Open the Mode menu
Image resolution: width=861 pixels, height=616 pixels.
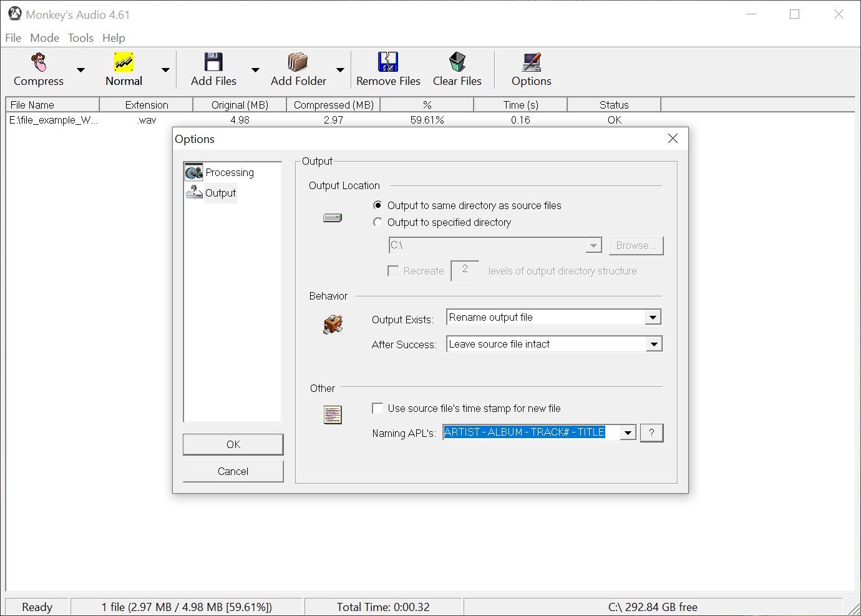pos(44,38)
